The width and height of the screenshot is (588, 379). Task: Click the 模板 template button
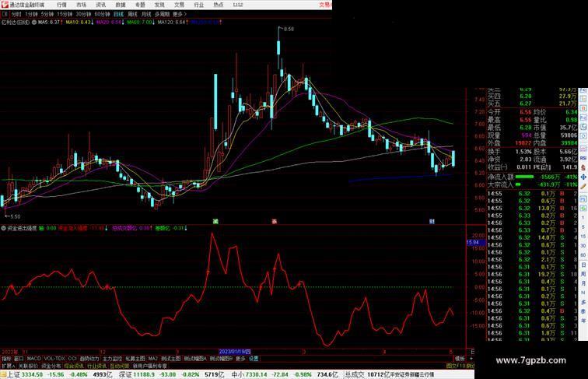pyautogui.click(x=460, y=359)
